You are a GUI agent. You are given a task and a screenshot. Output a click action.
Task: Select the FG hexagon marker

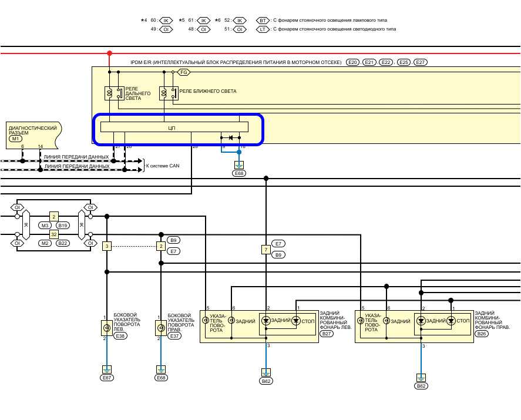tap(184, 72)
